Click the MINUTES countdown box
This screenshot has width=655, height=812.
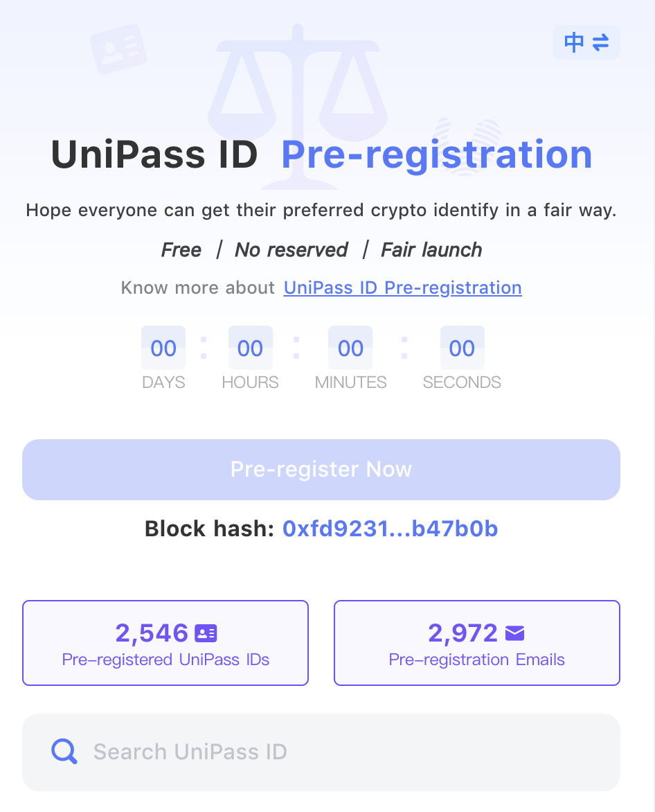(350, 348)
